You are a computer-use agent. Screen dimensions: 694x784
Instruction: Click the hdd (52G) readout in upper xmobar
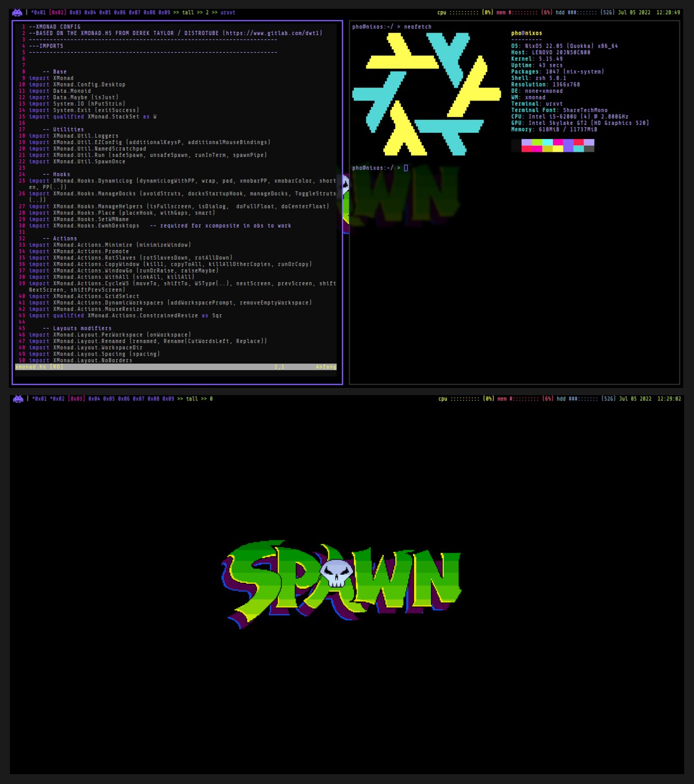[585, 12]
